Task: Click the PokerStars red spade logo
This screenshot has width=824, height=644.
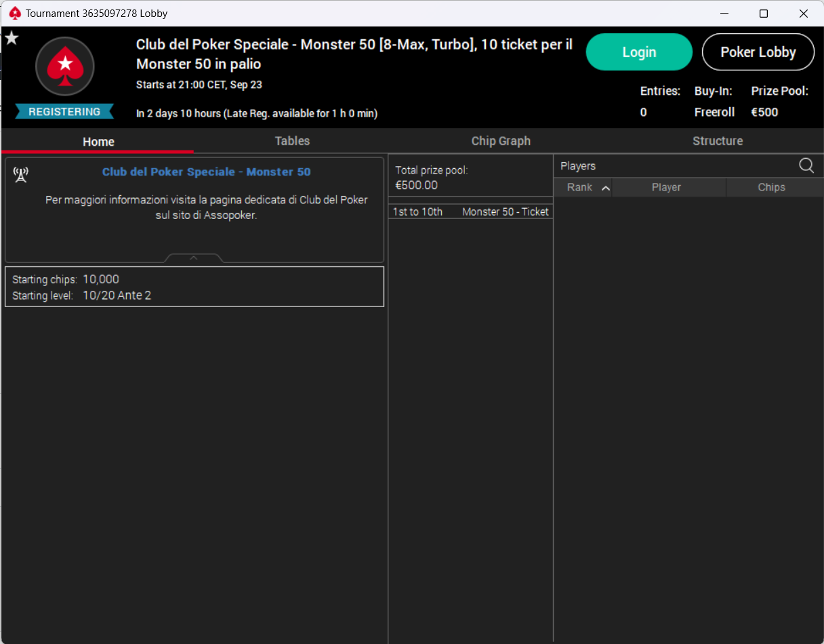Action: click(x=65, y=66)
